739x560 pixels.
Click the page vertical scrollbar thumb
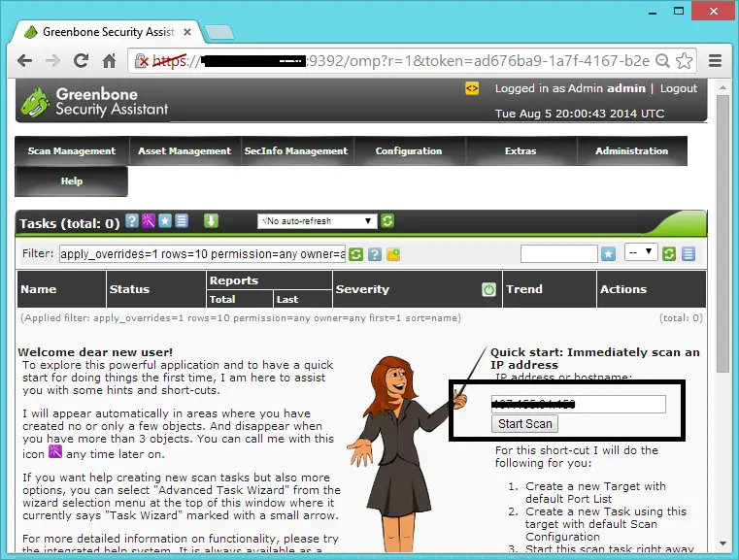(722, 234)
